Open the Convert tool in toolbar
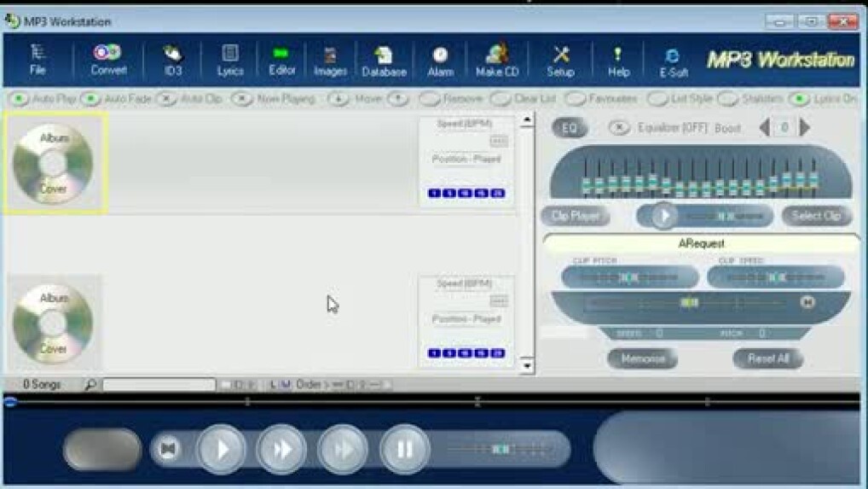 point(107,60)
